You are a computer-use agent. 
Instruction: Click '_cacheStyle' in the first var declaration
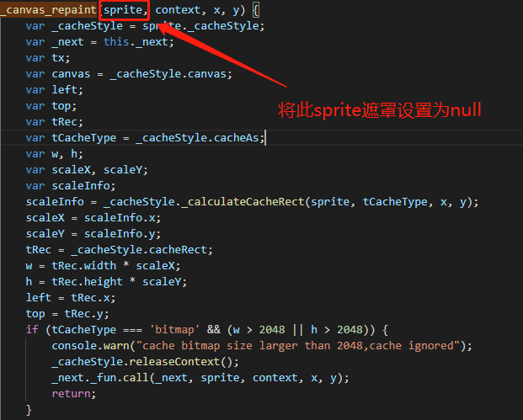(x=87, y=26)
